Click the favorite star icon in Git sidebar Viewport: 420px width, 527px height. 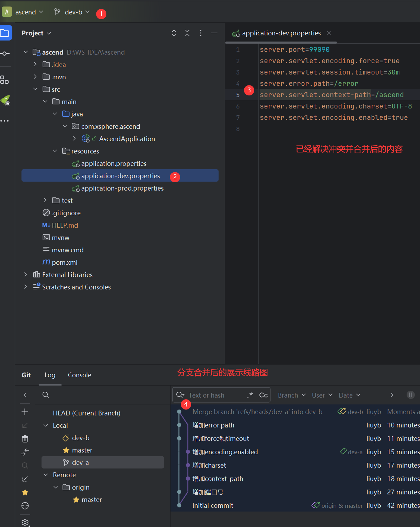[25, 492]
